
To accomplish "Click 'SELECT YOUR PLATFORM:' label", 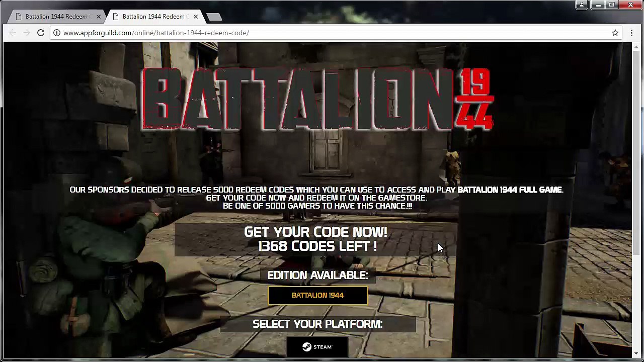I will pos(317,324).
